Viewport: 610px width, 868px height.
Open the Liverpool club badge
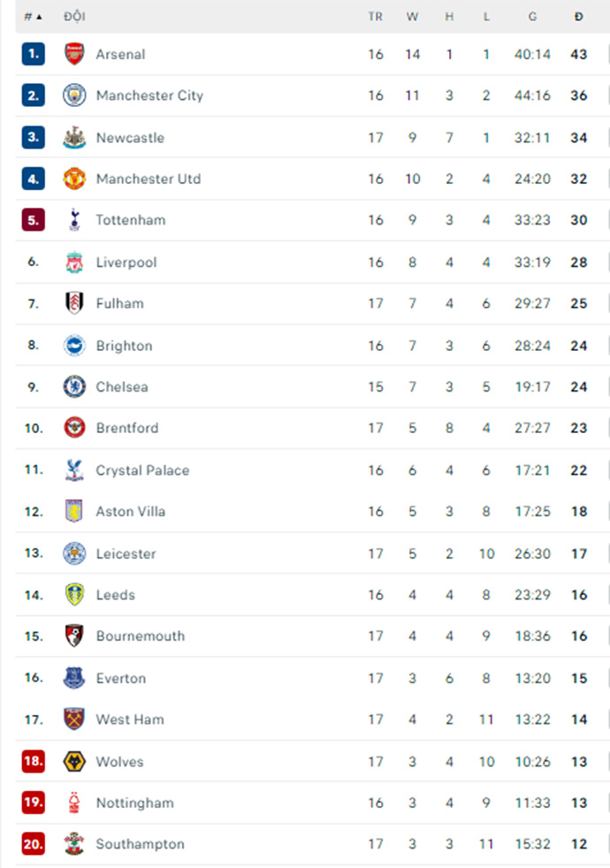(74, 262)
